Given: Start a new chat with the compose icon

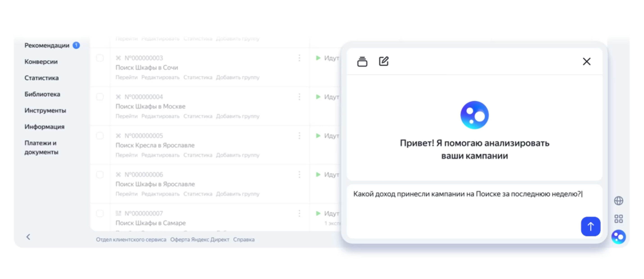Looking at the screenshot, I should [383, 61].
